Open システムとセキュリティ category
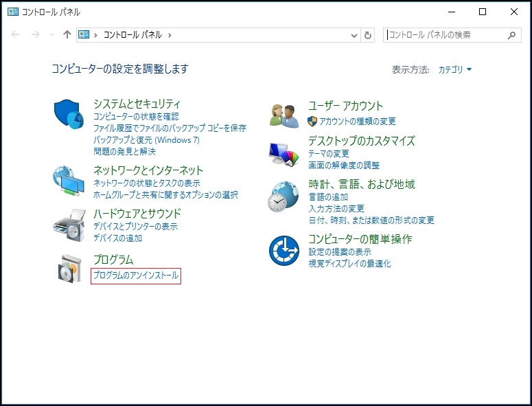 (x=137, y=104)
